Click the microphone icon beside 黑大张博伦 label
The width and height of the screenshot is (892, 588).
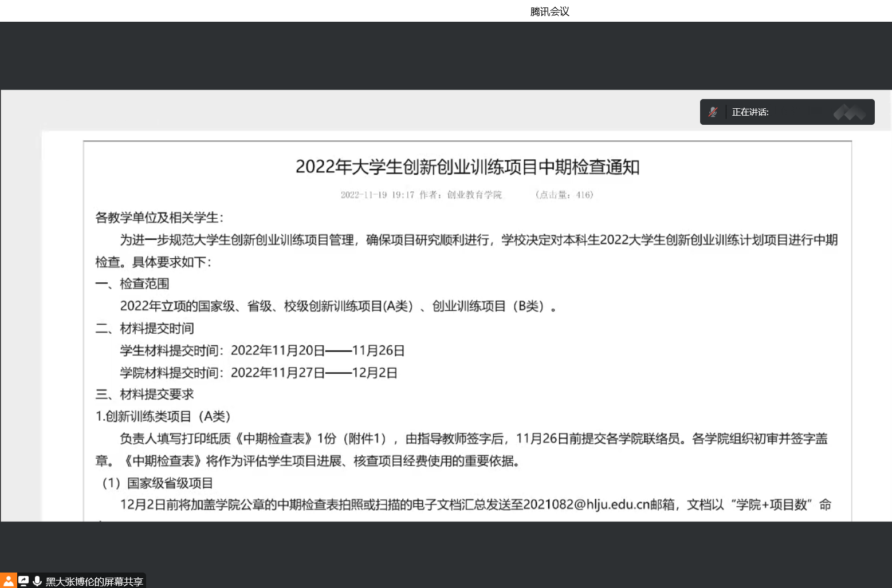(37, 581)
